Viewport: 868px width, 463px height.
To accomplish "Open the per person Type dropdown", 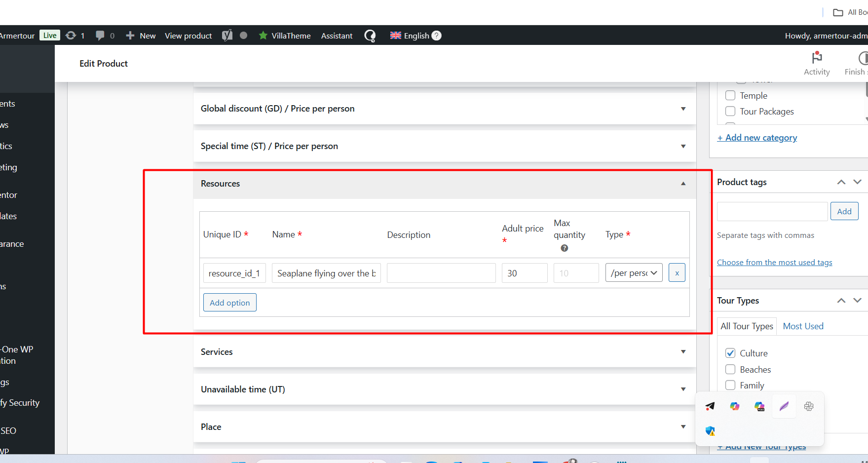I will 634,273.
